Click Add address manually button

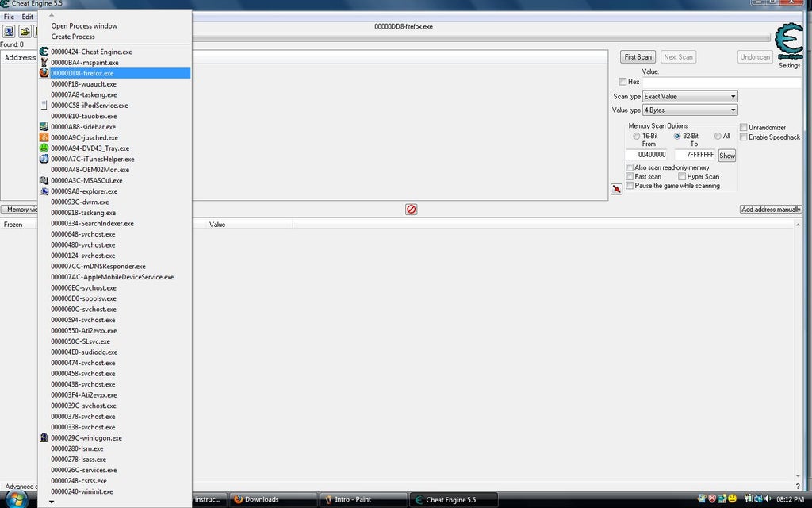[x=771, y=210]
